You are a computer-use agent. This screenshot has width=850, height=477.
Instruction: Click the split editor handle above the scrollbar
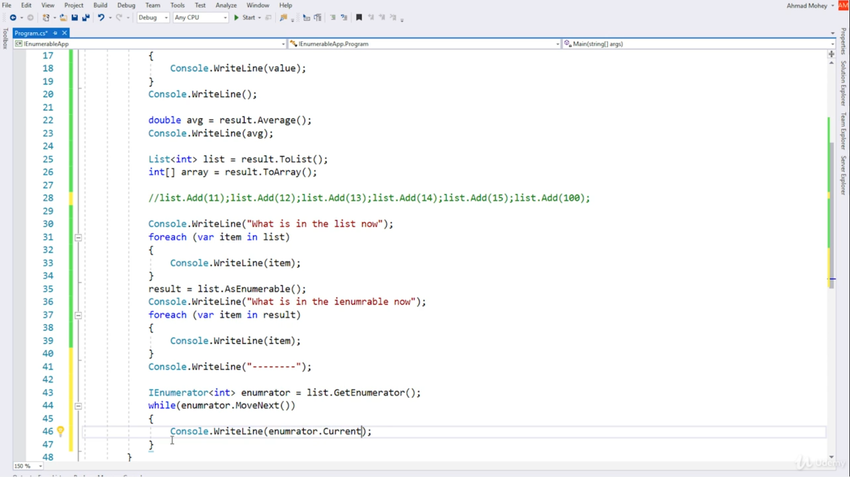pyautogui.click(x=831, y=54)
